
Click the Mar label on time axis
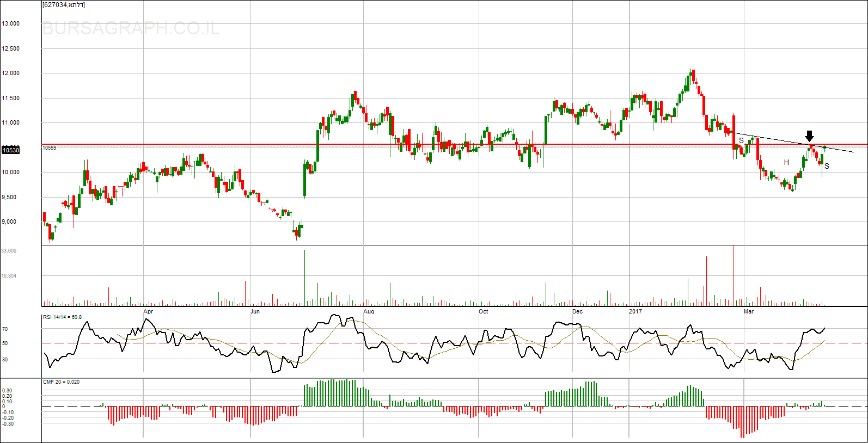pos(749,311)
